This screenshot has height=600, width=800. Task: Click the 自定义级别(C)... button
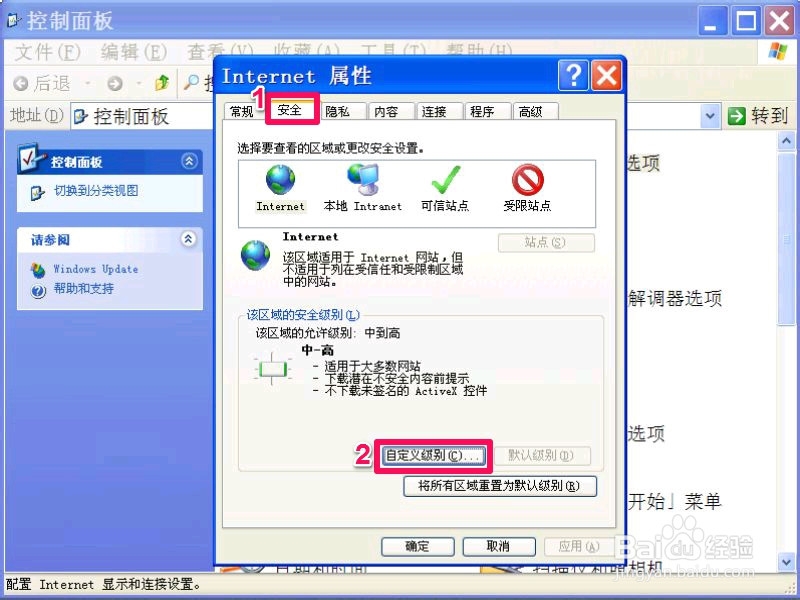tap(432, 456)
